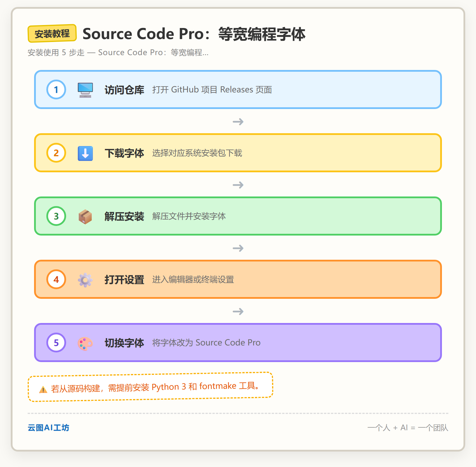Click the paint palette icon in step 5
This screenshot has height=467, width=476.
click(x=85, y=343)
